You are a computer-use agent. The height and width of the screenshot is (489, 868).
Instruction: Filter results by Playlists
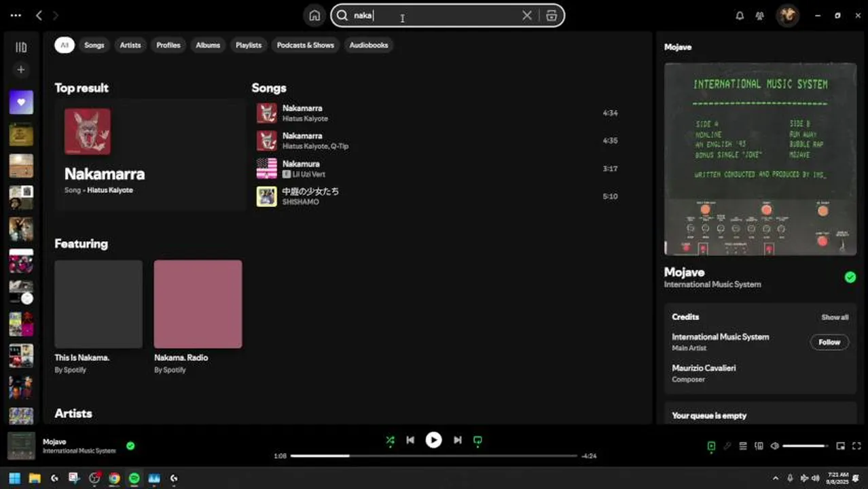point(249,46)
